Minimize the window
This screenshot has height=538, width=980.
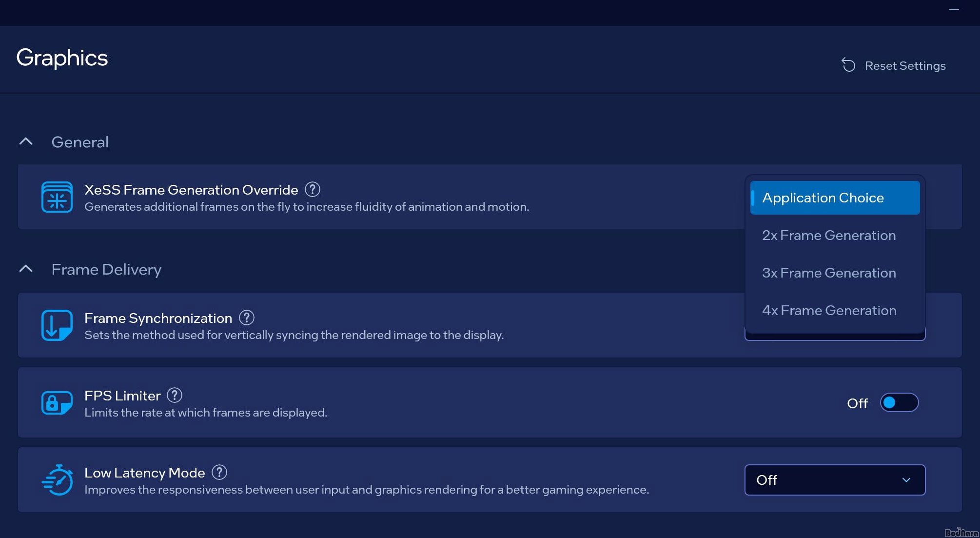tap(954, 10)
